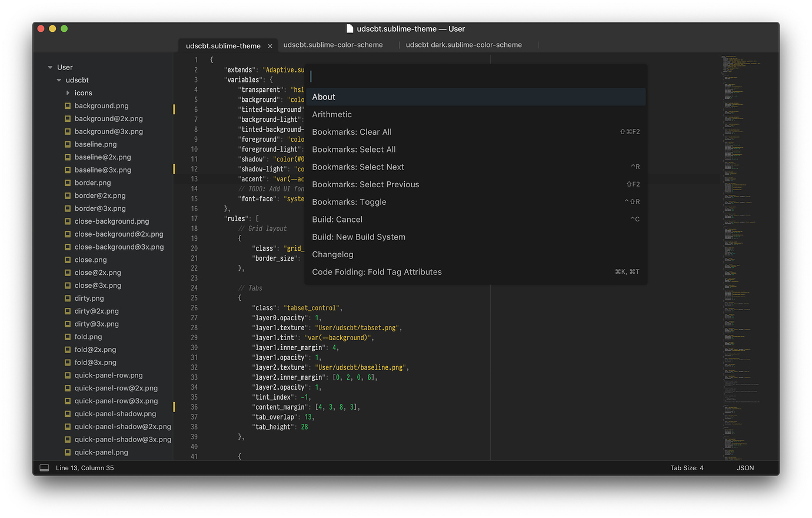812x518 pixels.
Task: Open the JSON syntax selector
Action: click(x=745, y=467)
